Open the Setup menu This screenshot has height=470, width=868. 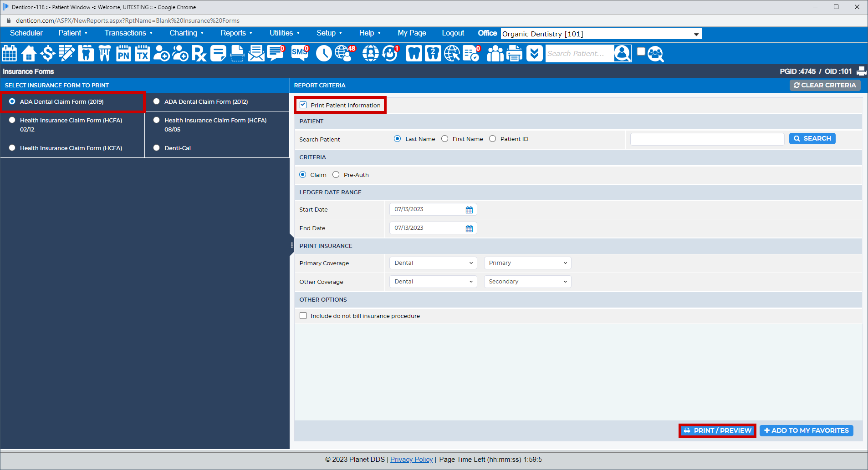coord(329,33)
